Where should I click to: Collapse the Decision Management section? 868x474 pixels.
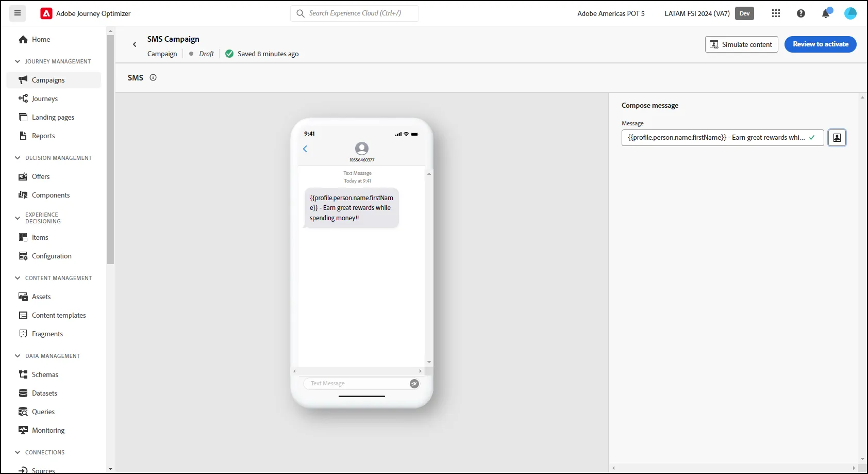click(x=18, y=158)
